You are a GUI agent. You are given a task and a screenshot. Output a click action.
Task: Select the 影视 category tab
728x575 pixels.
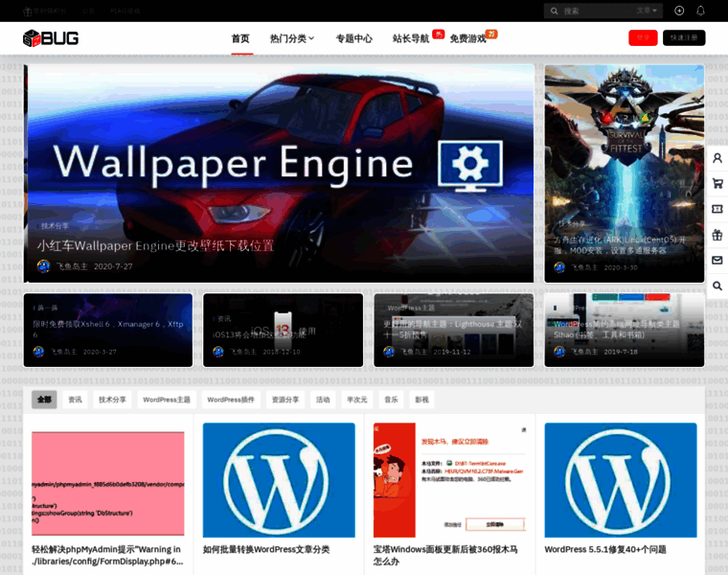click(x=421, y=400)
